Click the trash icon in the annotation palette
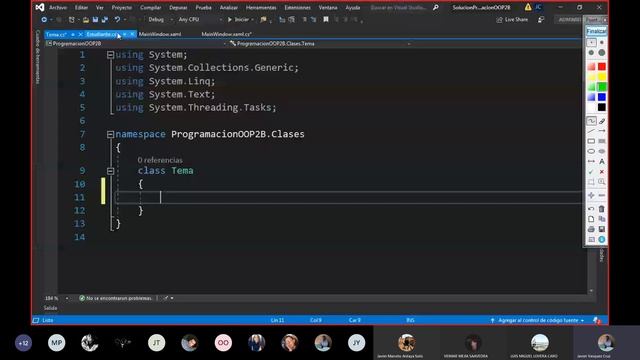 (x=602, y=209)
